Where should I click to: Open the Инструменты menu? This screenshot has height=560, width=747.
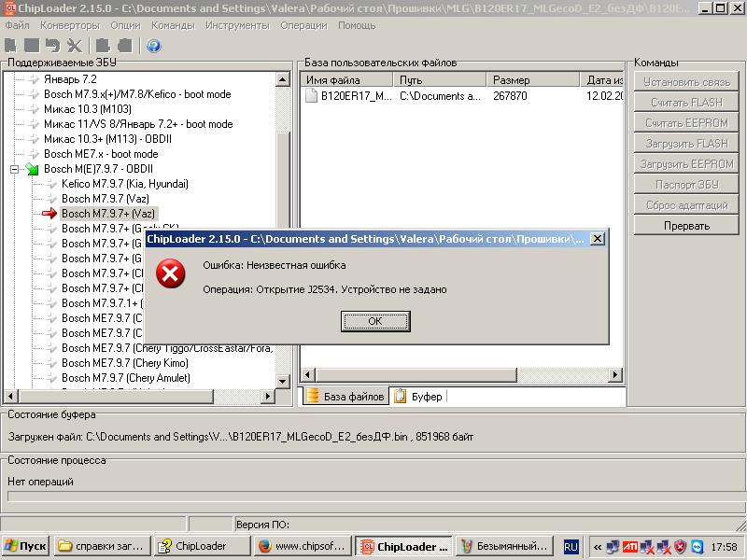[x=237, y=25]
